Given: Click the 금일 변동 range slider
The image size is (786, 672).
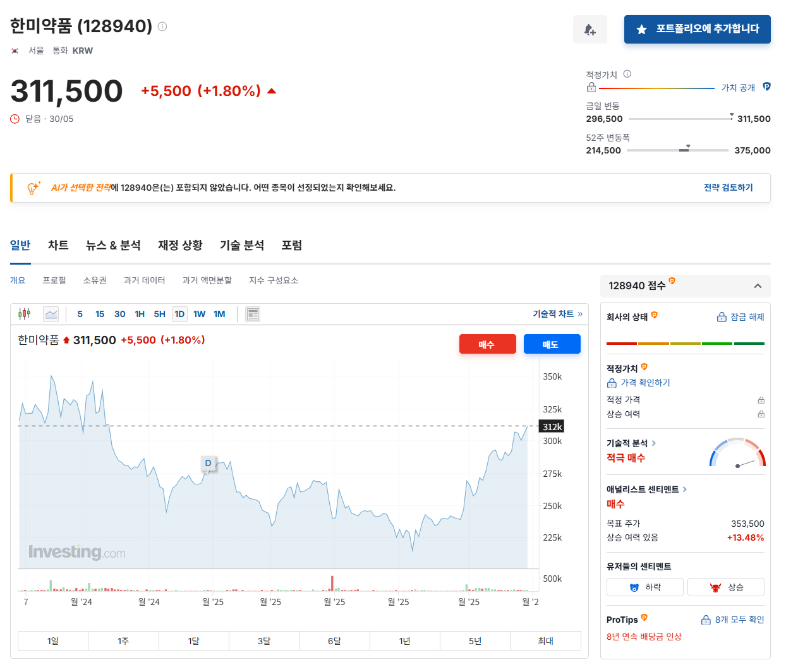Looking at the screenshot, I should click(x=680, y=118).
